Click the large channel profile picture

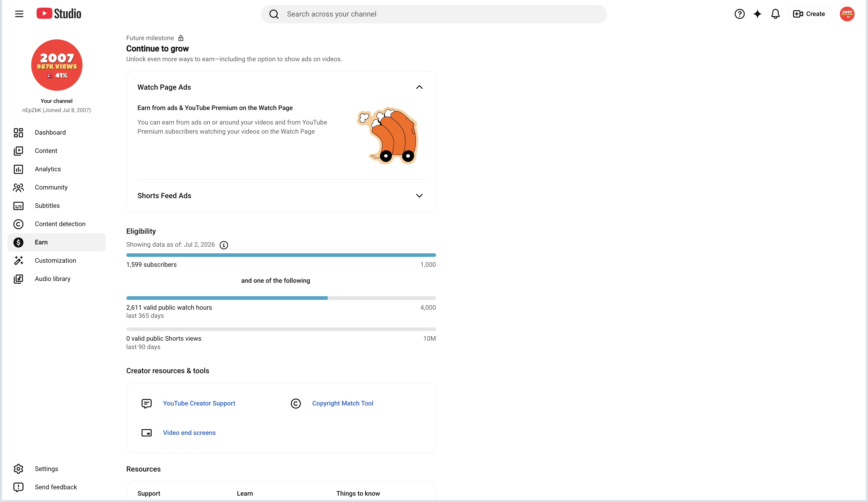pos(57,65)
